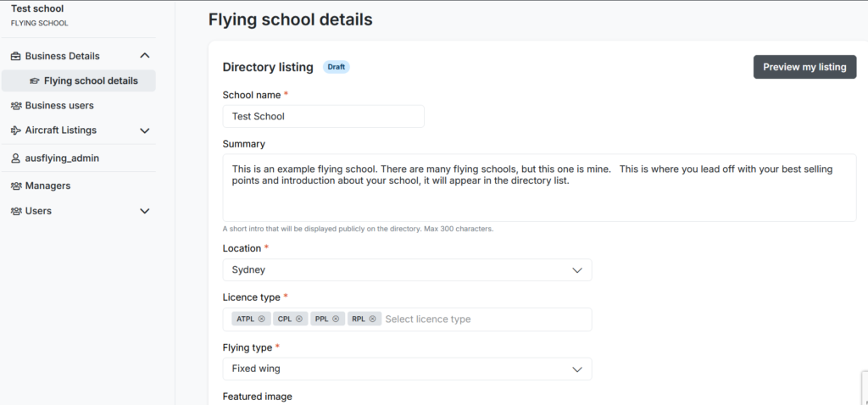Open Business users in the sidebar
Image resolution: width=868 pixels, height=405 pixels.
click(59, 106)
